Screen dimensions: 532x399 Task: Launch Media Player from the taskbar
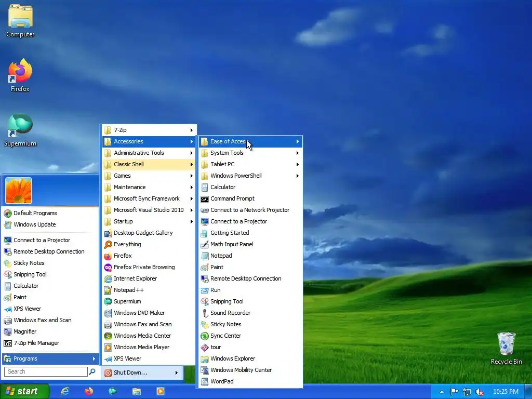(x=160, y=391)
